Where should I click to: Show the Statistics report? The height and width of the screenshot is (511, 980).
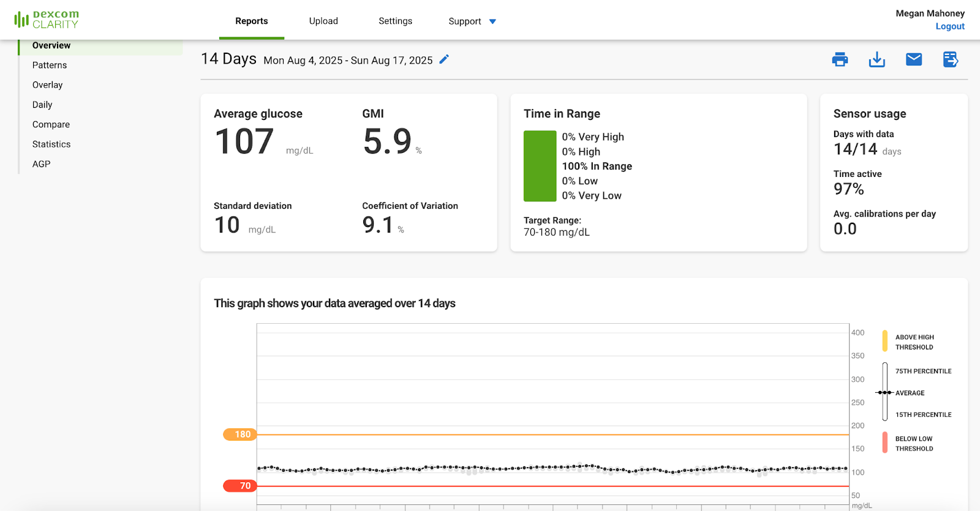pos(51,144)
